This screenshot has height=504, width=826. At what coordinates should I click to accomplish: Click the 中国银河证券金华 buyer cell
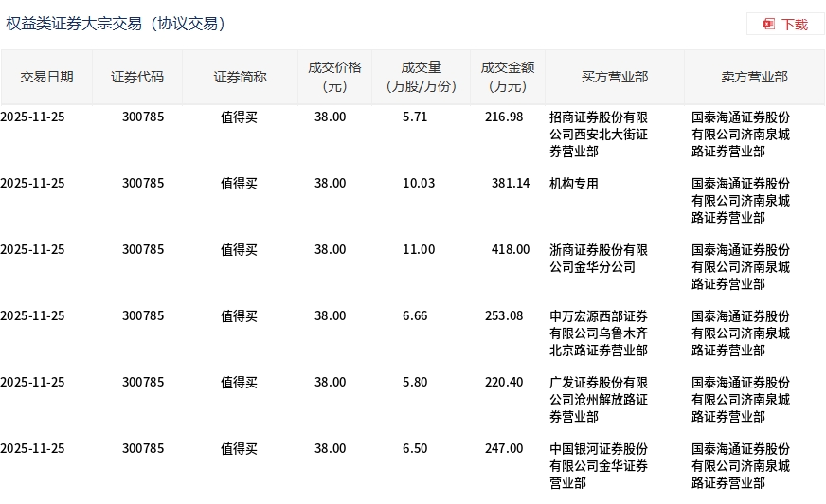[x=599, y=465]
